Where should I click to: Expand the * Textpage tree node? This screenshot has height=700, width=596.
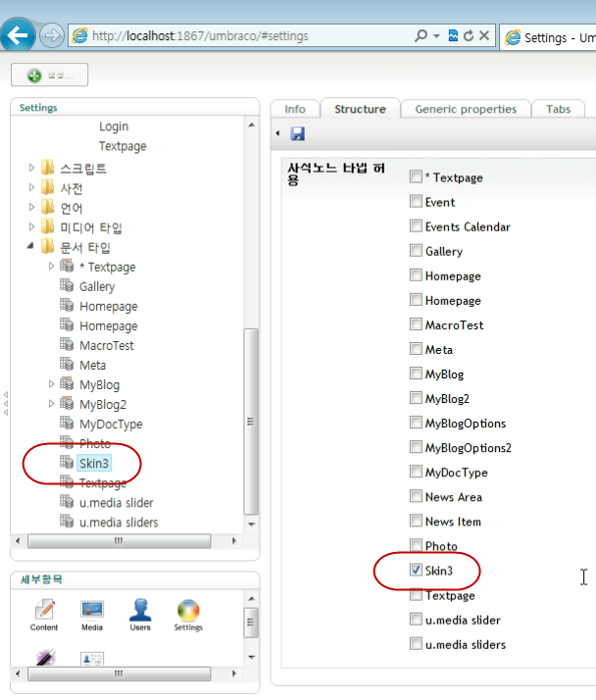tap(51, 266)
